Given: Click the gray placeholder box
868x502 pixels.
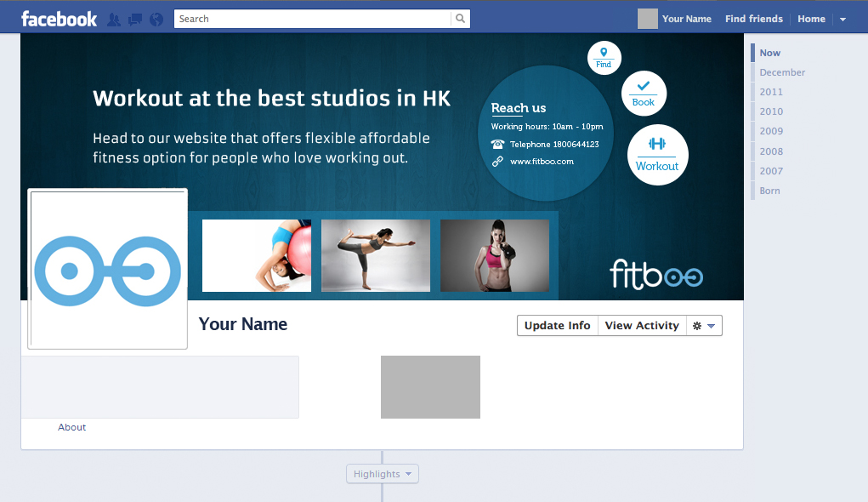Looking at the screenshot, I should click(x=431, y=387).
